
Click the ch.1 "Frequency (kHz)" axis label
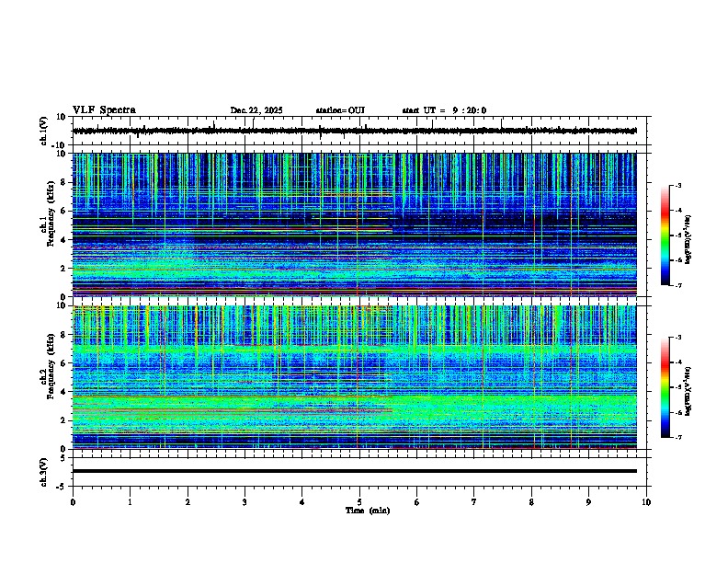[51, 214]
